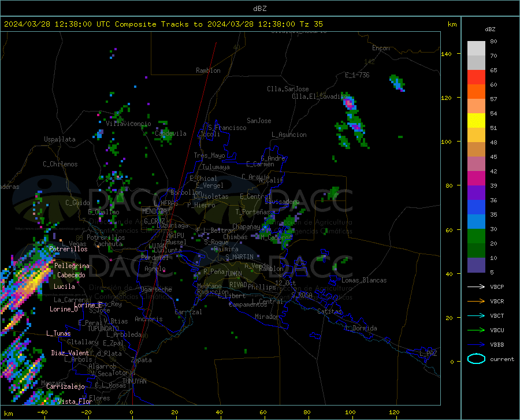Click the Lomas_Blancas label
Image resolution: width=520 pixels, height=420 pixels.
coord(364,280)
